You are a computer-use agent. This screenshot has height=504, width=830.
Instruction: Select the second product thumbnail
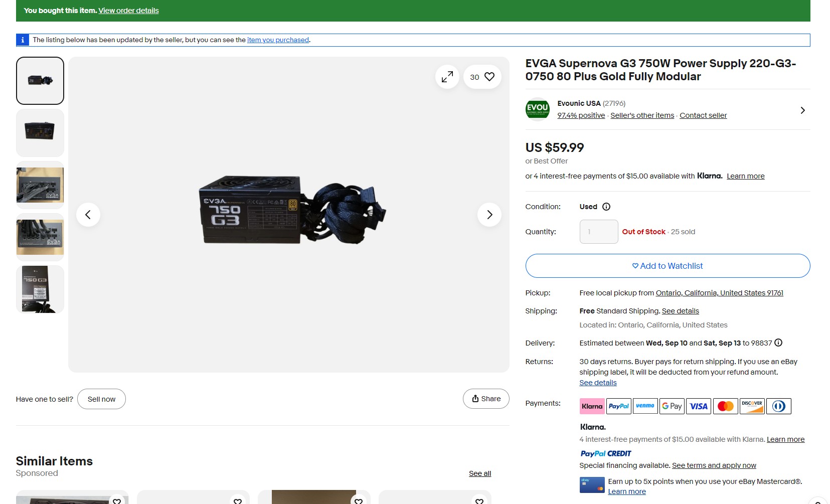(40, 133)
